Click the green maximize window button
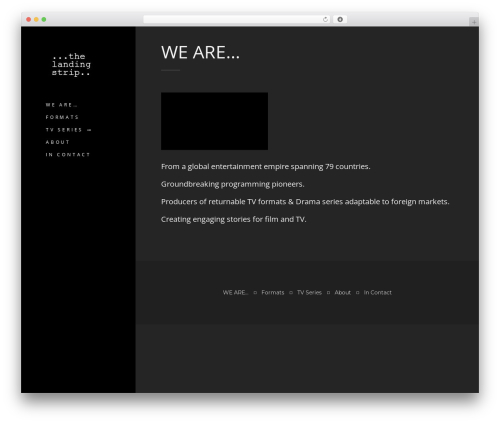The width and height of the screenshot is (500, 423). click(44, 19)
